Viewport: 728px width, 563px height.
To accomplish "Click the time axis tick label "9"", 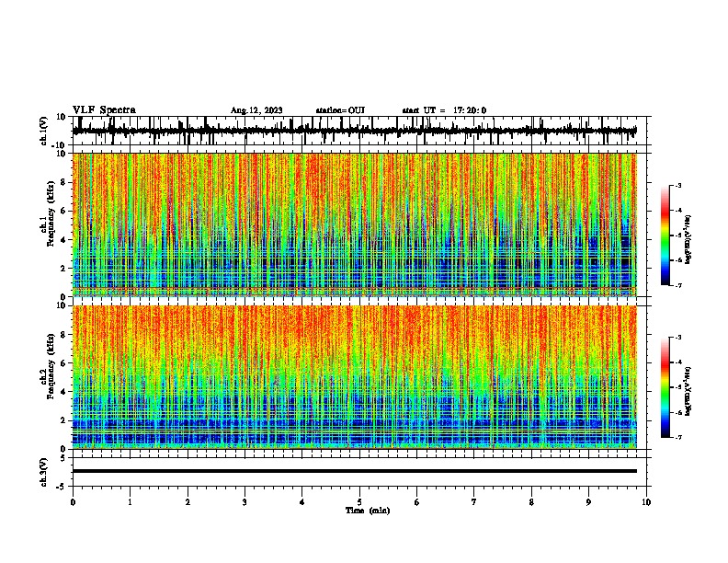I will pyautogui.click(x=588, y=502).
